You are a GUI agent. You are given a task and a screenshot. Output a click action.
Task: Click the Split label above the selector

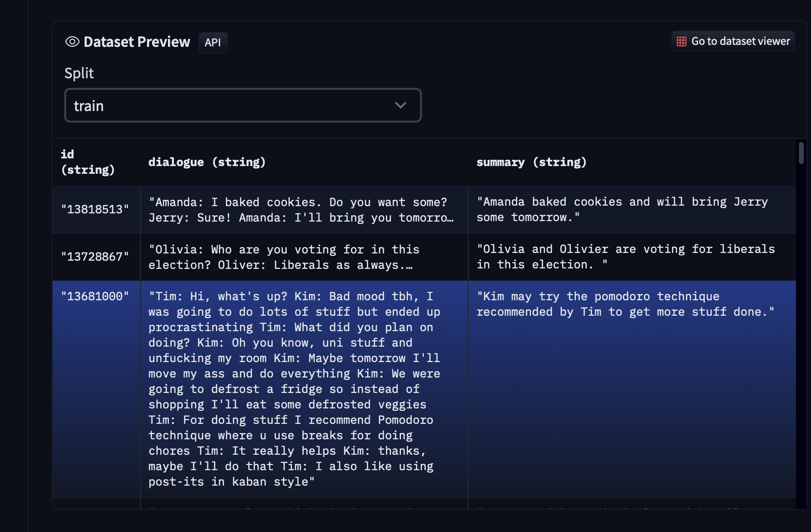click(x=79, y=73)
